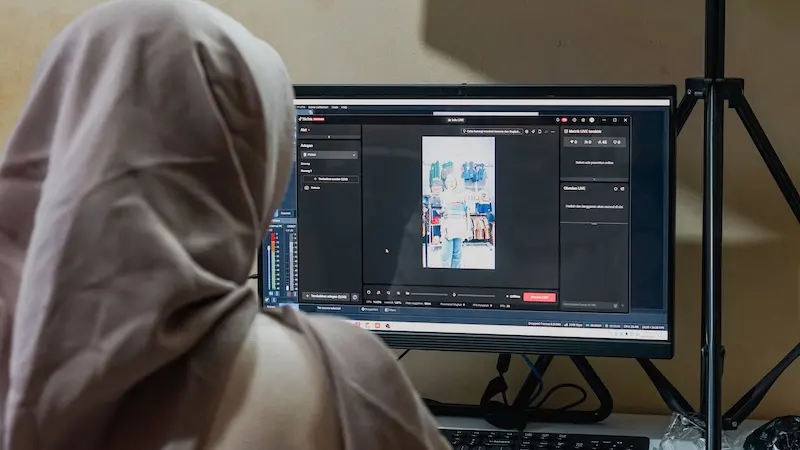Screen dimensions: 800x450
Task: Click the profile avatar in TikTok title bar
Action: [x=592, y=120]
